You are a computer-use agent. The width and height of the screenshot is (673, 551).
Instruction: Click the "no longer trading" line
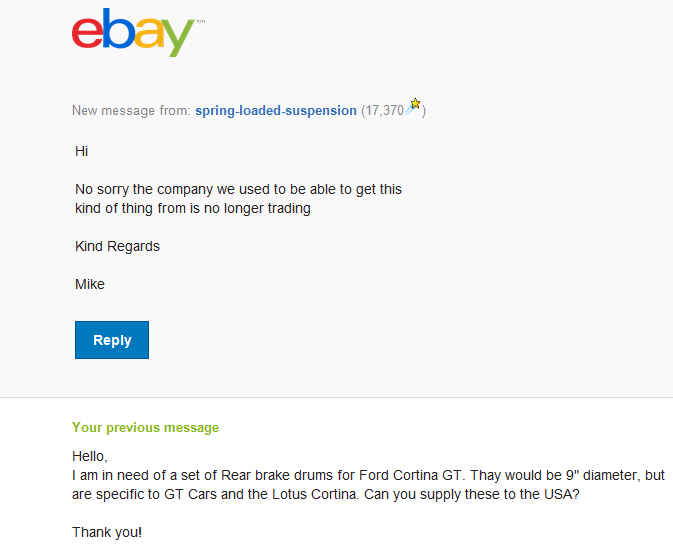pyautogui.click(x=193, y=208)
